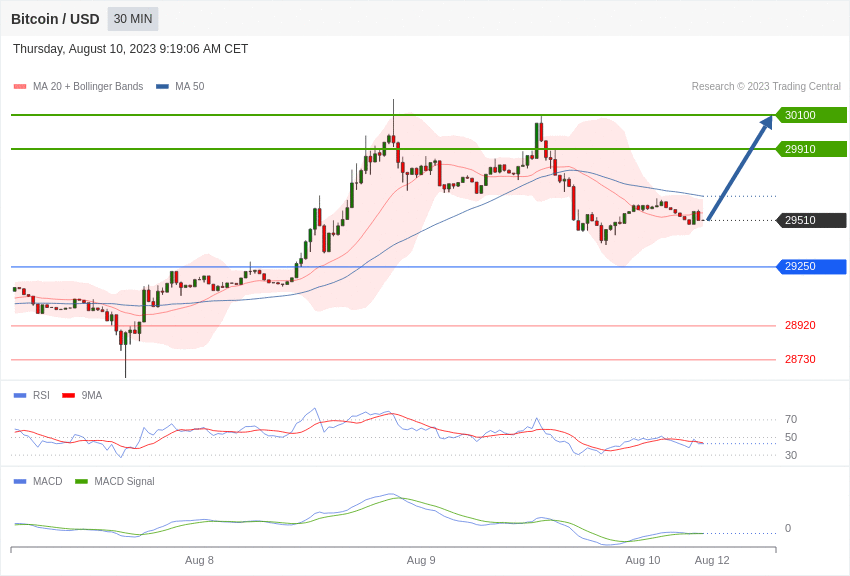Click the MACD Signal legend label
This screenshot has height=576, width=850.
[x=124, y=481]
